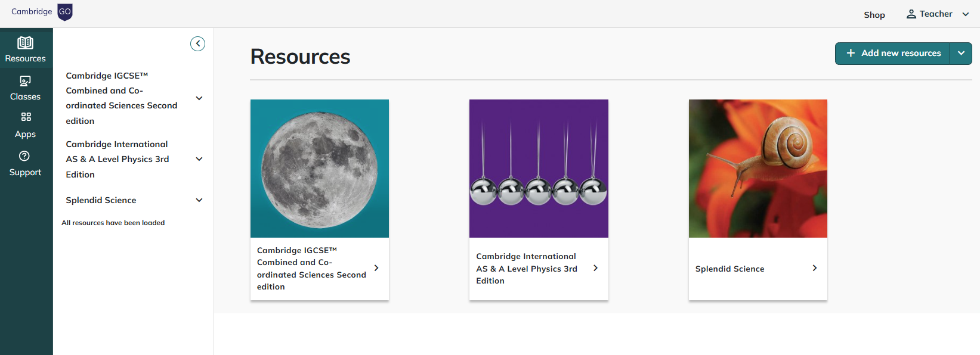Click the arrow on Splendid Science card

point(815,268)
